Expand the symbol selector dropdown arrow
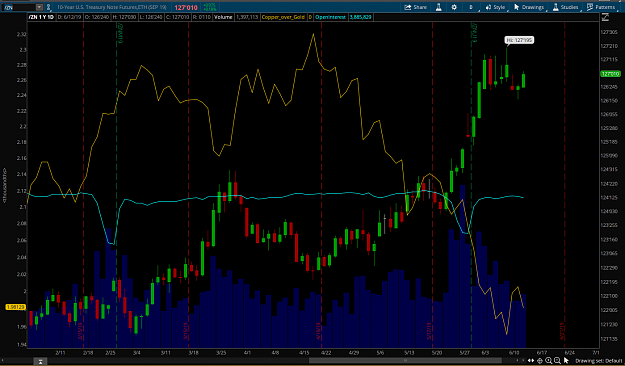The height and width of the screenshot is (366, 625). 39,7
